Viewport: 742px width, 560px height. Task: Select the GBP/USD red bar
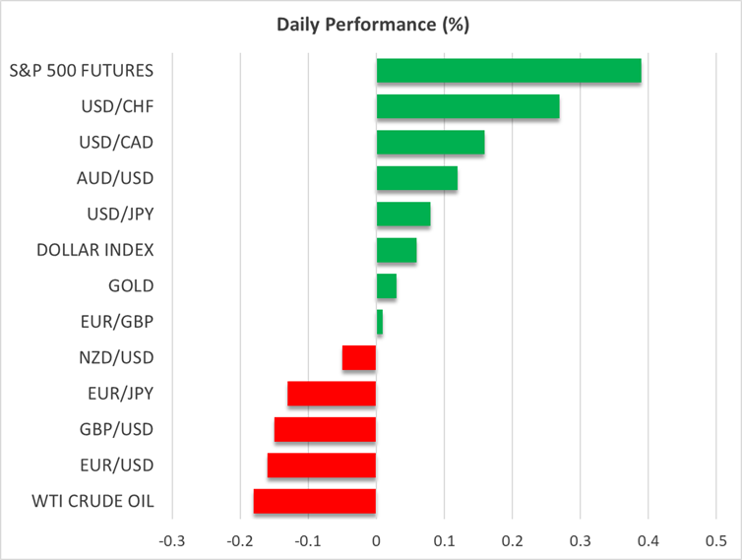(325, 429)
